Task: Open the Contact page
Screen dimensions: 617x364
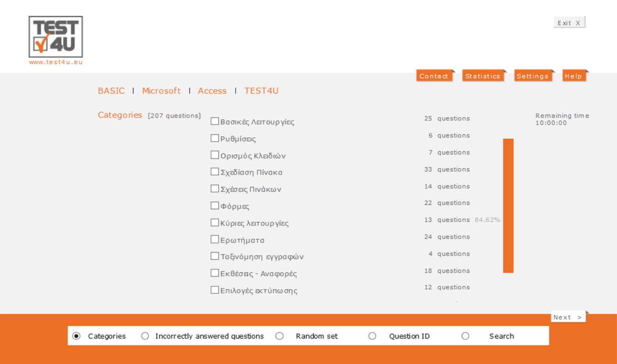Action: 435,76
